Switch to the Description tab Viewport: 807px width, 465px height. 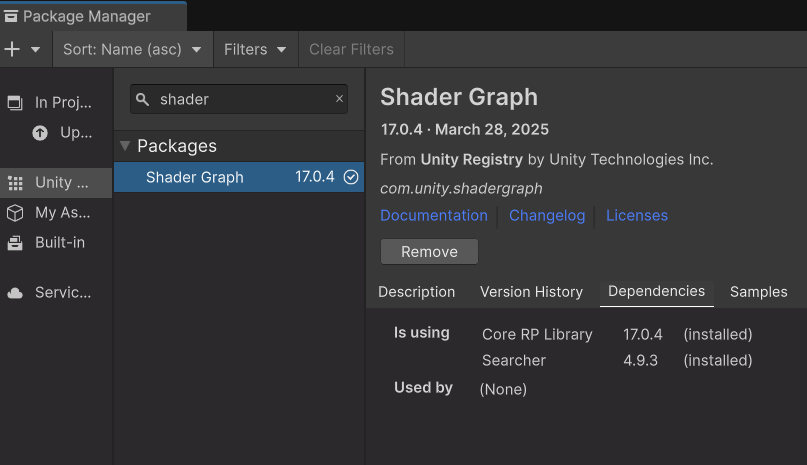pos(416,292)
